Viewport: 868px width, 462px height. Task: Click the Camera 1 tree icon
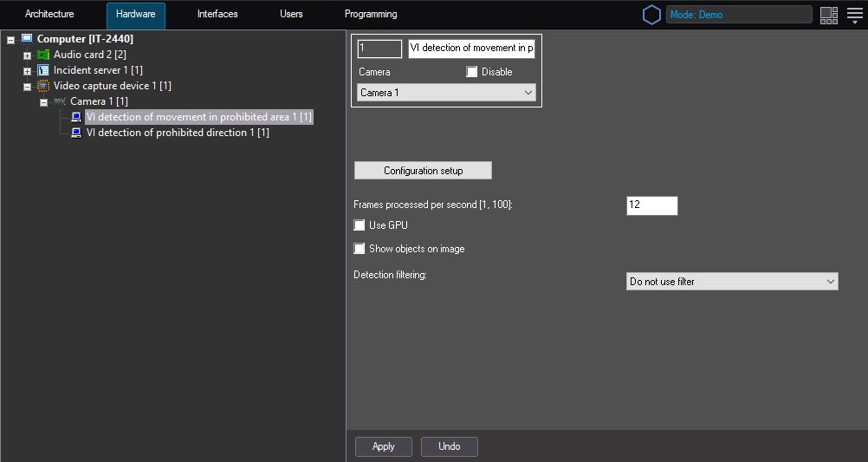pos(59,102)
